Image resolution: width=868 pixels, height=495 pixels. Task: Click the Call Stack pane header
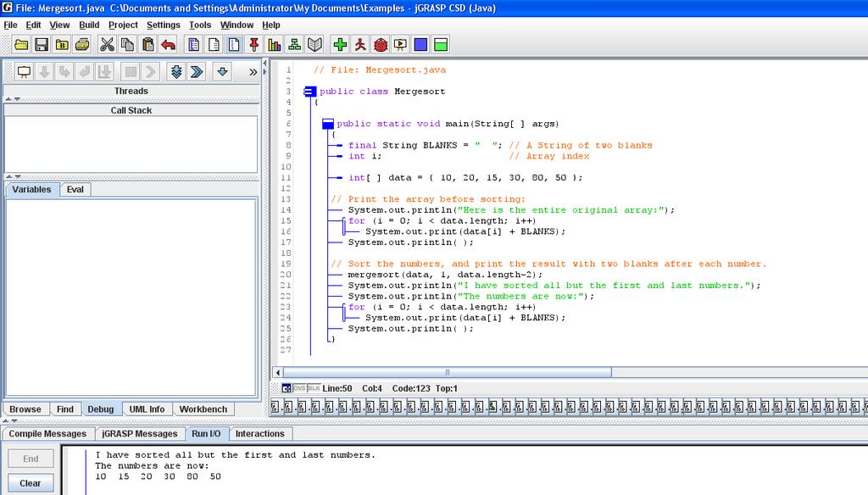coord(131,110)
